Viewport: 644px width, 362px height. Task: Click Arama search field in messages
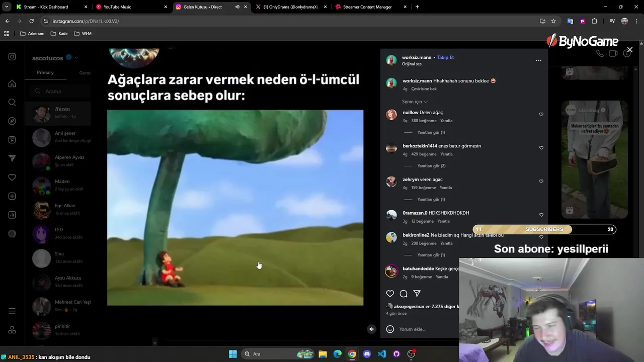pos(60,91)
